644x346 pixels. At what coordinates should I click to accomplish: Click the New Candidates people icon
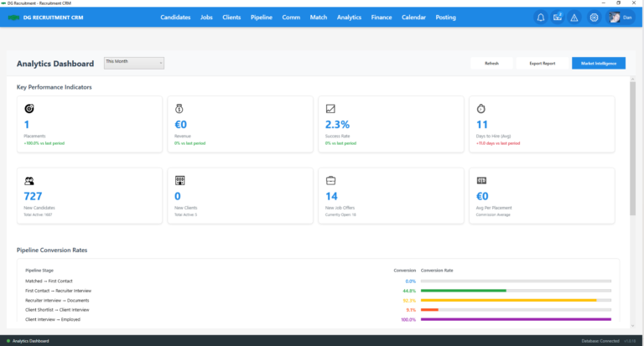[x=29, y=180]
